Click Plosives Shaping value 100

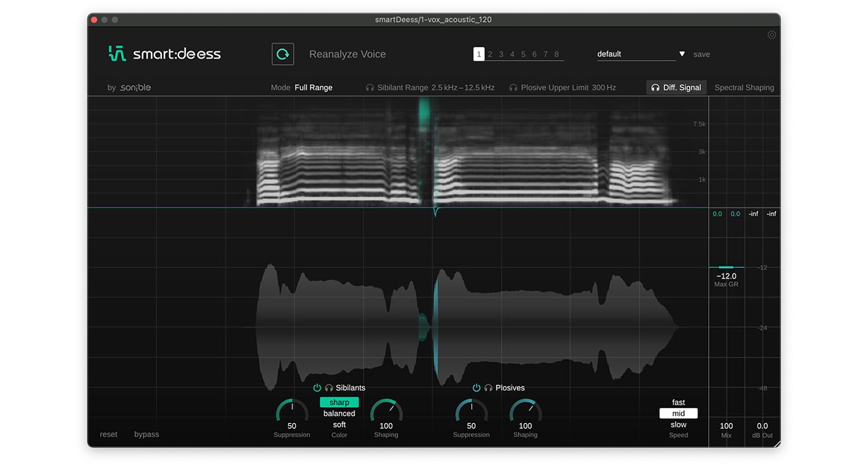point(526,426)
